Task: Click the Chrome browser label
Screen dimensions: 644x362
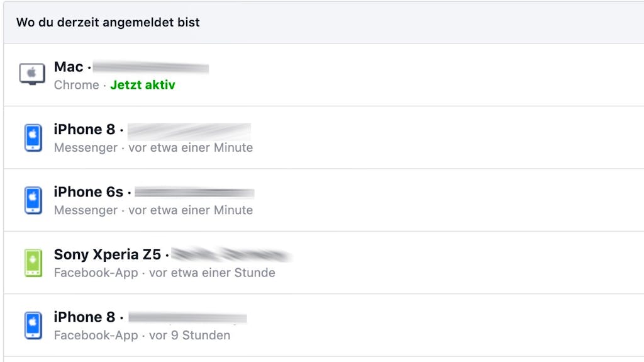Action: (x=76, y=85)
